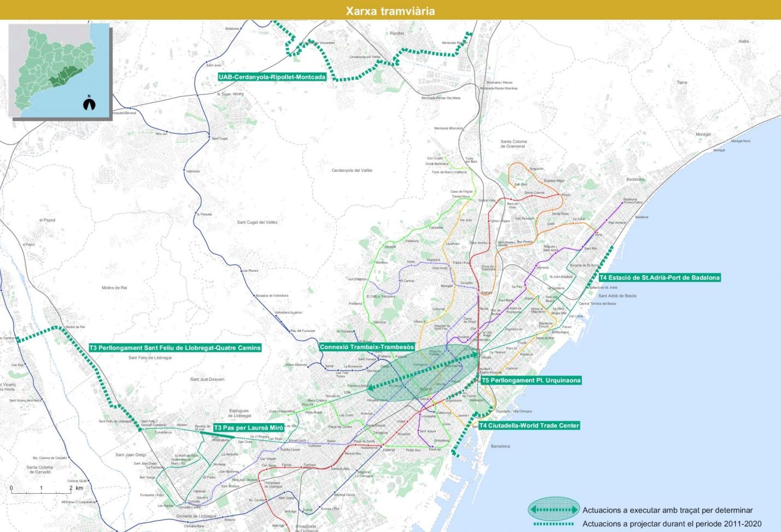This screenshot has width=781, height=532.
Task: Click the Santa Coloma de Gramenet place name
Action: (x=514, y=144)
